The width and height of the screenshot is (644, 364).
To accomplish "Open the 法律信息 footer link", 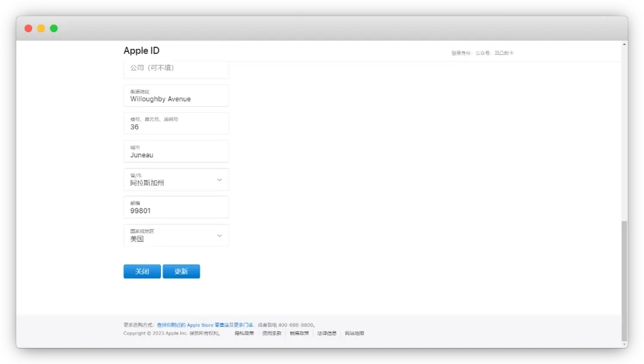I will [x=327, y=333].
